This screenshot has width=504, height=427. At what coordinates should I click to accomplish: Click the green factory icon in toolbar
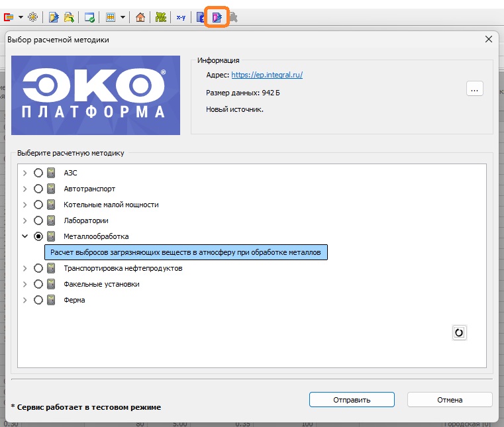tap(160, 17)
